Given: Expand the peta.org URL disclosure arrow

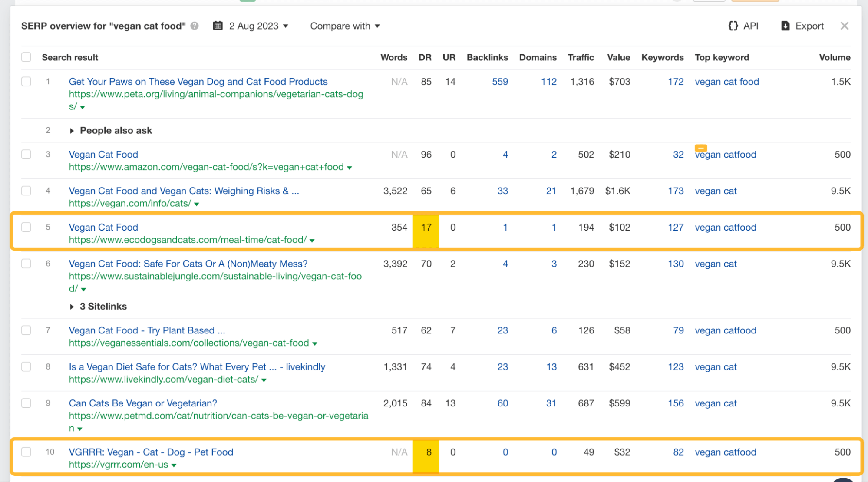Looking at the screenshot, I should coord(82,107).
